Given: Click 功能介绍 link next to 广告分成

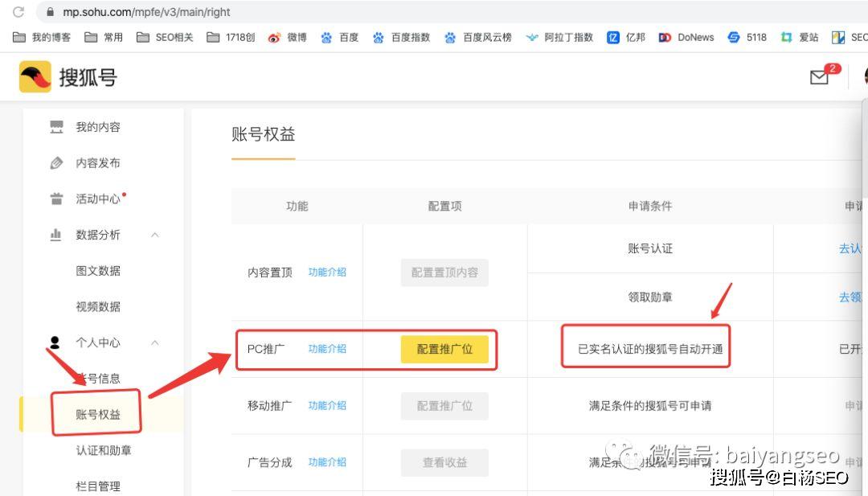Looking at the screenshot, I should (327, 461).
